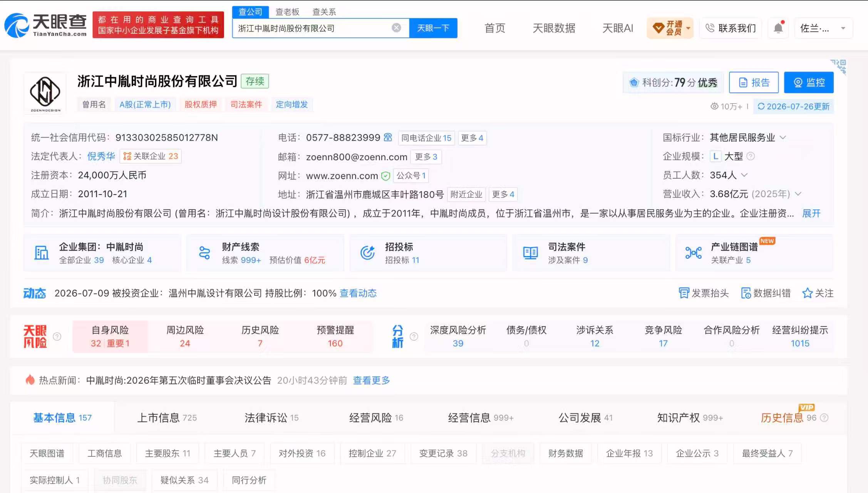The height and width of the screenshot is (493, 868).
Task: Click the 同电话企业 15 tag
Action: [x=426, y=138]
